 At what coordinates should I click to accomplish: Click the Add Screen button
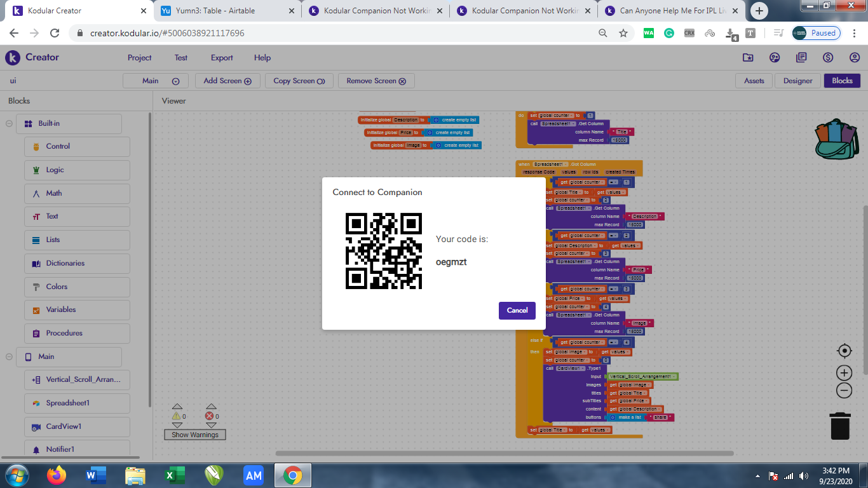coord(227,81)
